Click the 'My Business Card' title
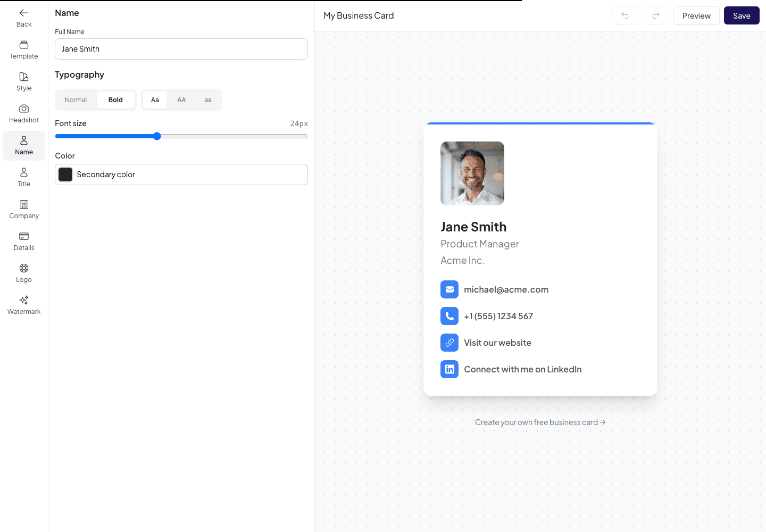 pyautogui.click(x=359, y=15)
